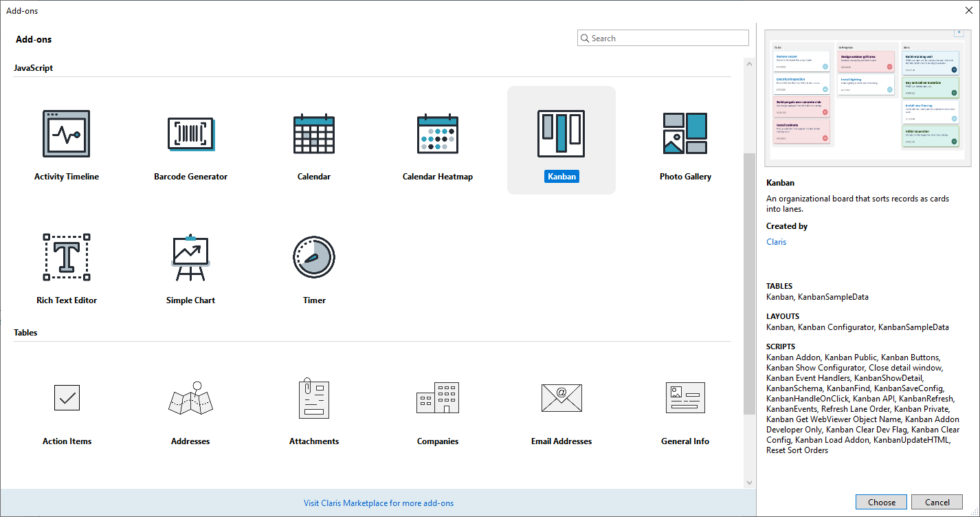Viewport: 980px width, 517px height.
Task: Select the Email Addresses table icon
Action: pyautogui.click(x=561, y=398)
